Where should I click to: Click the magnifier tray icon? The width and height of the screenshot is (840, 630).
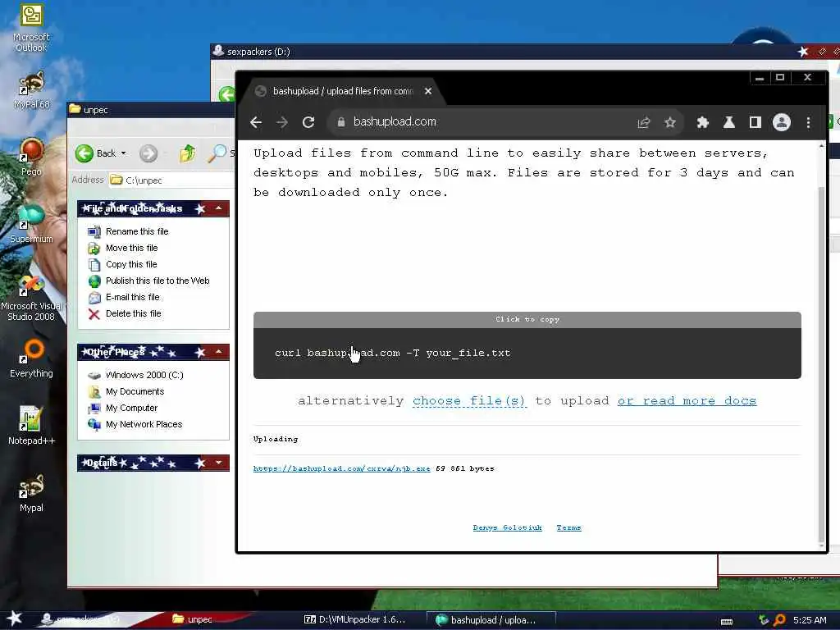[x=779, y=620]
